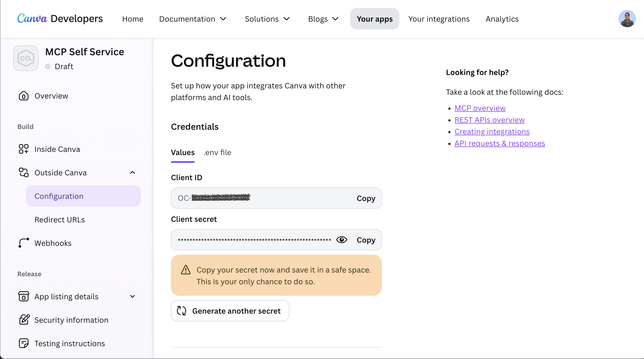The image size is (644, 359).
Task: Click the MCP Self Service app name
Action: (x=85, y=52)
